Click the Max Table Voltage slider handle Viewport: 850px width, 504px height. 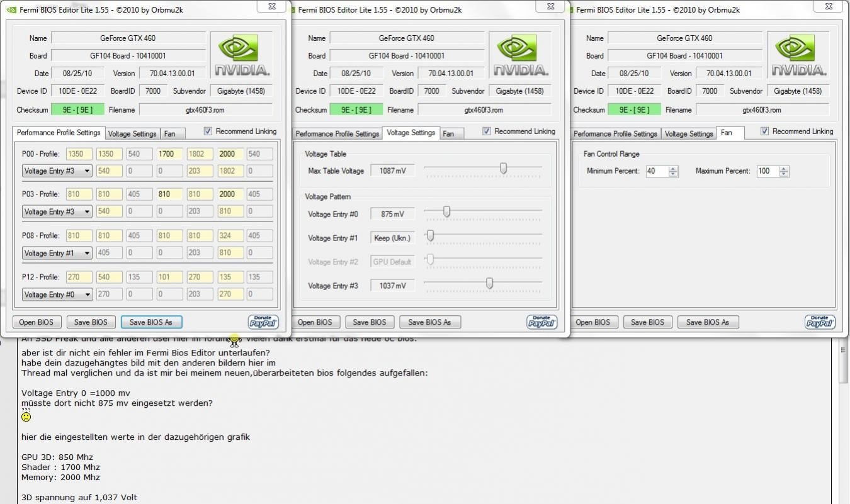[x=503, y=169]
